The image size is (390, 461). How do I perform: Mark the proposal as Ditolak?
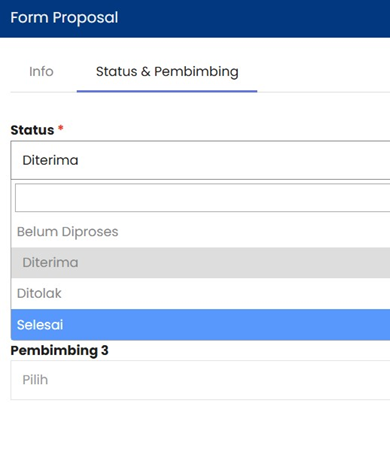pos(200,294)
